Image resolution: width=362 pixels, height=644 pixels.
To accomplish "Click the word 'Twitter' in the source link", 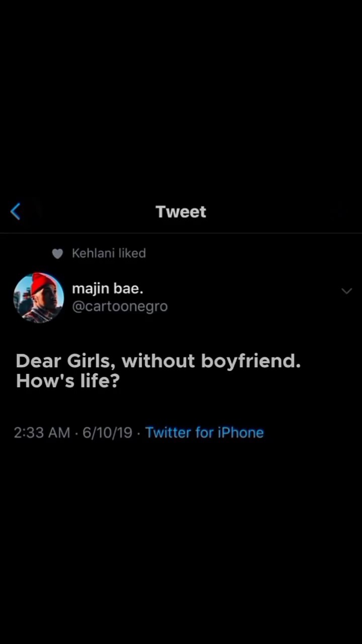I will coord(168,432).
